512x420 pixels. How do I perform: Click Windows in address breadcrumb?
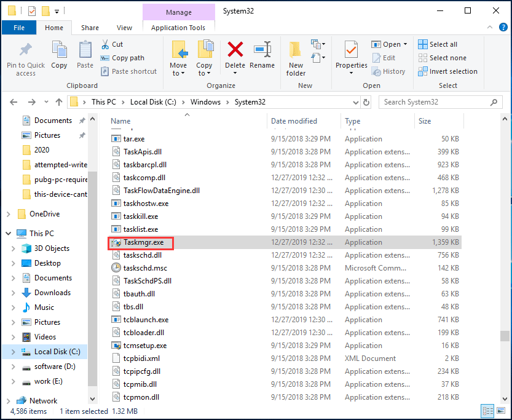click(x=205, y=102)
